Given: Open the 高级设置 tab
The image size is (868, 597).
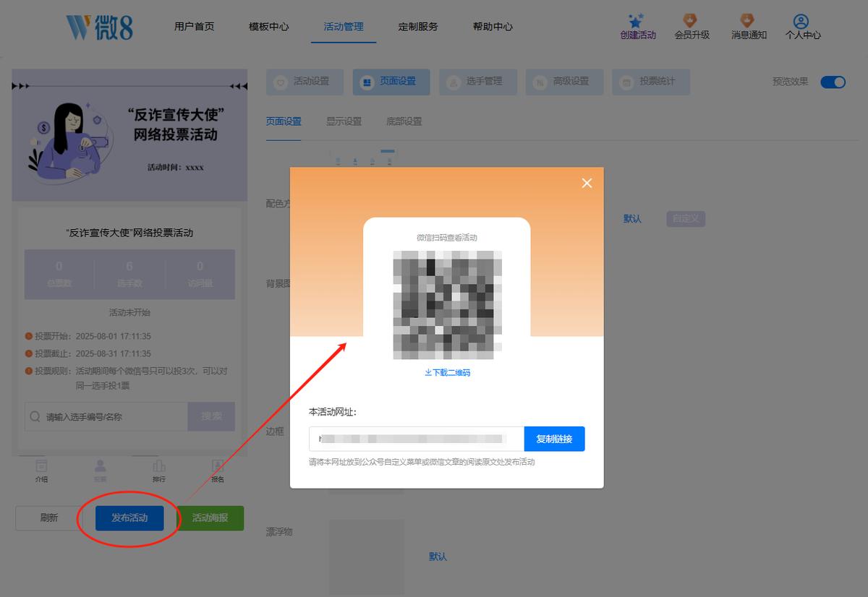Looking at the screenshot, I should (564, 82).
